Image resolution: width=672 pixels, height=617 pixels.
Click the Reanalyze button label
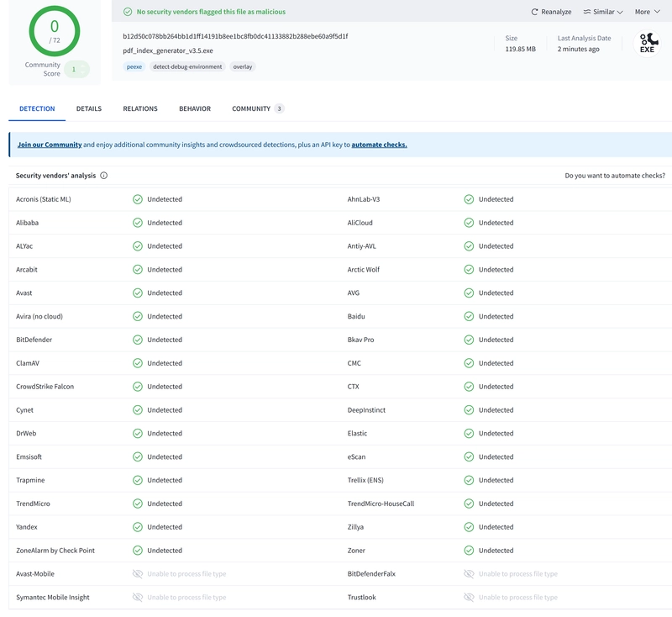(x=556, y=12)
